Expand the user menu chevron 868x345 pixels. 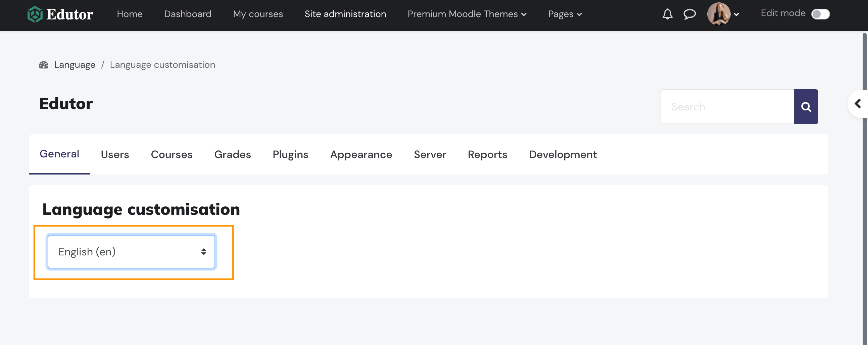(736, 14)
